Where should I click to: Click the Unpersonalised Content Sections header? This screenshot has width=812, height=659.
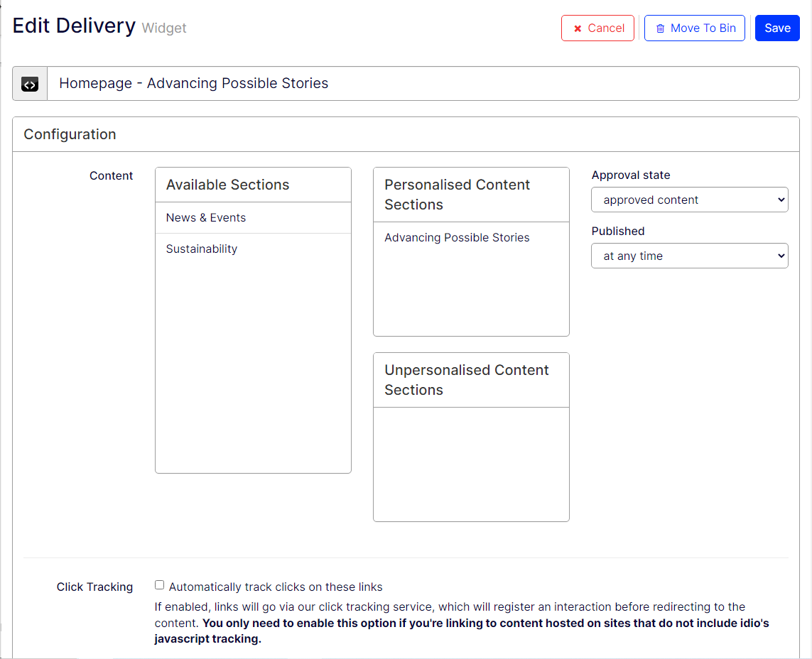click(x=466, y=380)
